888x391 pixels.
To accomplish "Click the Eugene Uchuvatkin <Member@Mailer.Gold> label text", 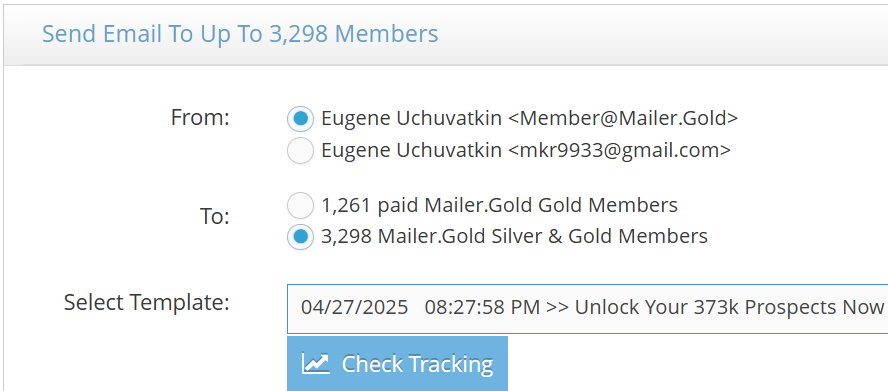I will 530,118.
